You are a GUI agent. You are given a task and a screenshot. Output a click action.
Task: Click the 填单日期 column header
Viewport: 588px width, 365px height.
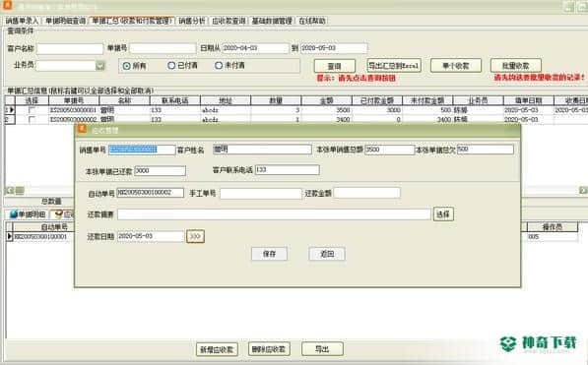pyautogui.click(x=528, y=100)
